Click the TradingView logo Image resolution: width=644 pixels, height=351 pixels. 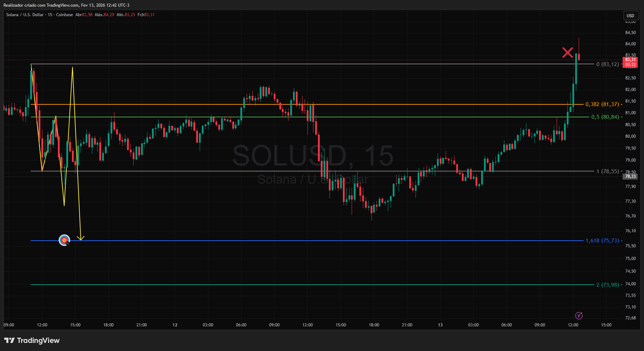point(32,340)
